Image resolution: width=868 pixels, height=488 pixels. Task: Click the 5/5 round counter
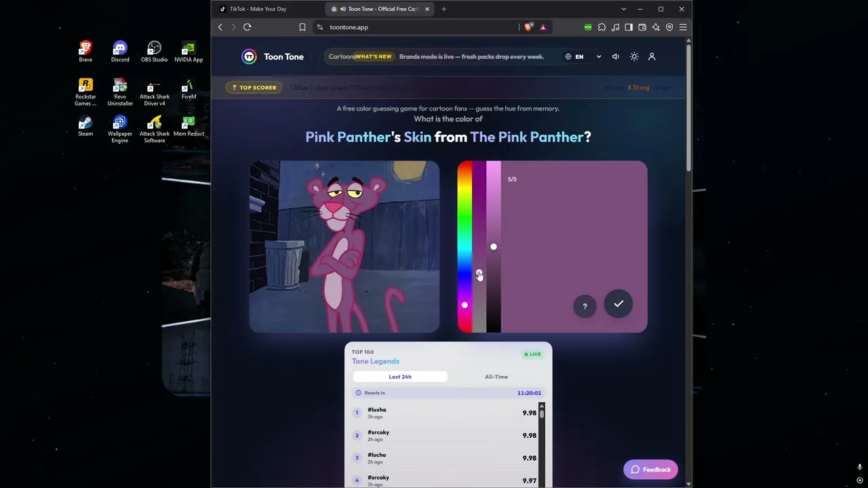click(x=512, y=179)
